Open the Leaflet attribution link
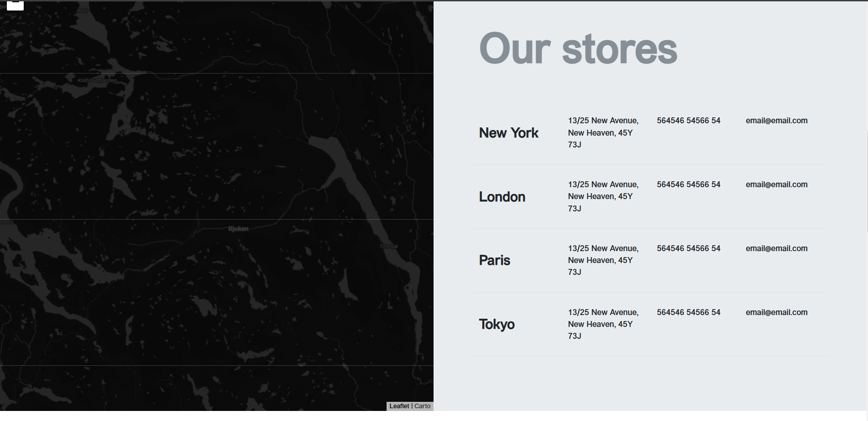 (399, 406)
